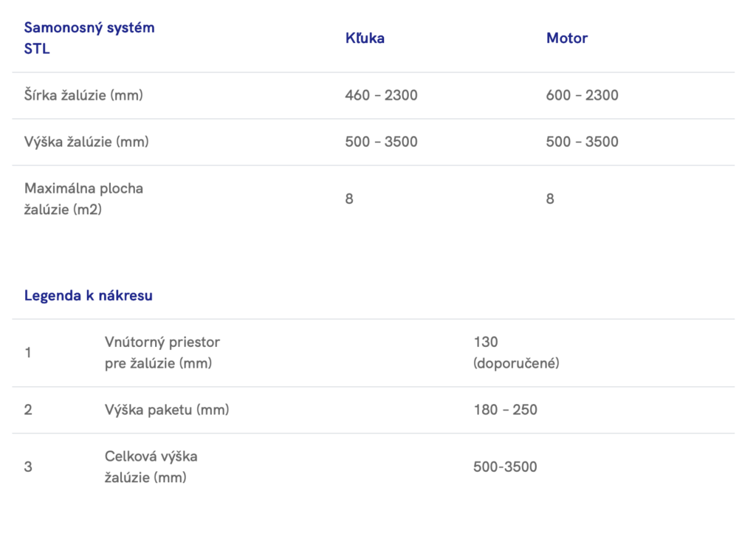Select 'Vnútorný priestor pre žalúzie (mm)' text
The image size is (756, 539).
coord(162,353)
